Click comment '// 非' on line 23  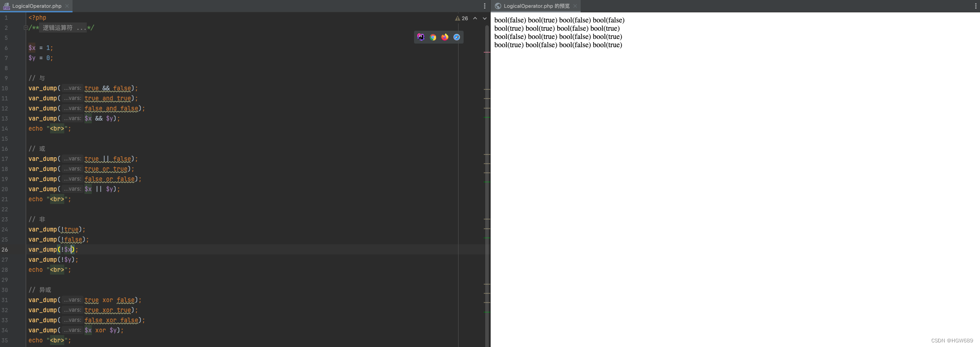click(x=37, y=220)
